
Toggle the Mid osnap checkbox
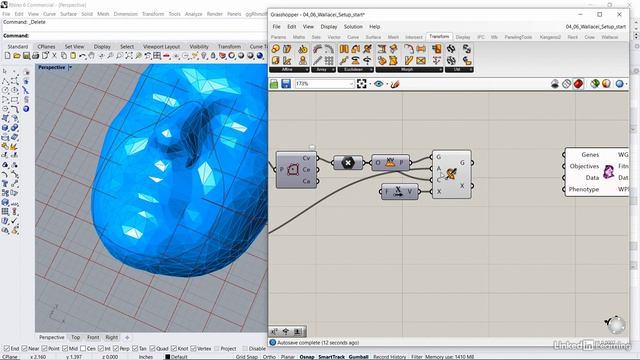[65, 349]
